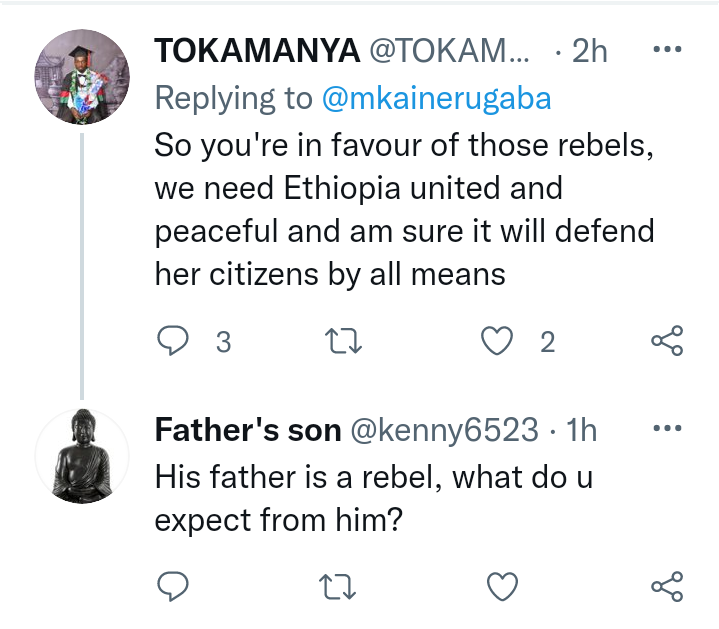Like the Father's son reply
This screenshot has height=629, width=719.
[x=502, y=586]
